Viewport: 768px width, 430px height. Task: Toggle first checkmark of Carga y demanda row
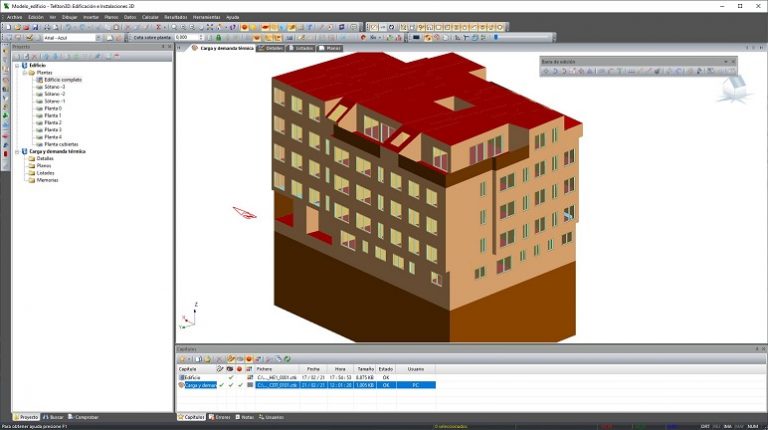[x=222, y=385]
